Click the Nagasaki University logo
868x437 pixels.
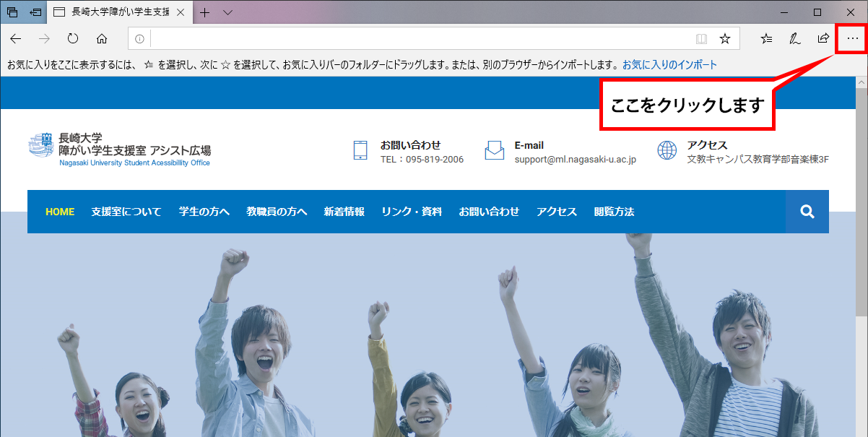(x=42, y=144)
